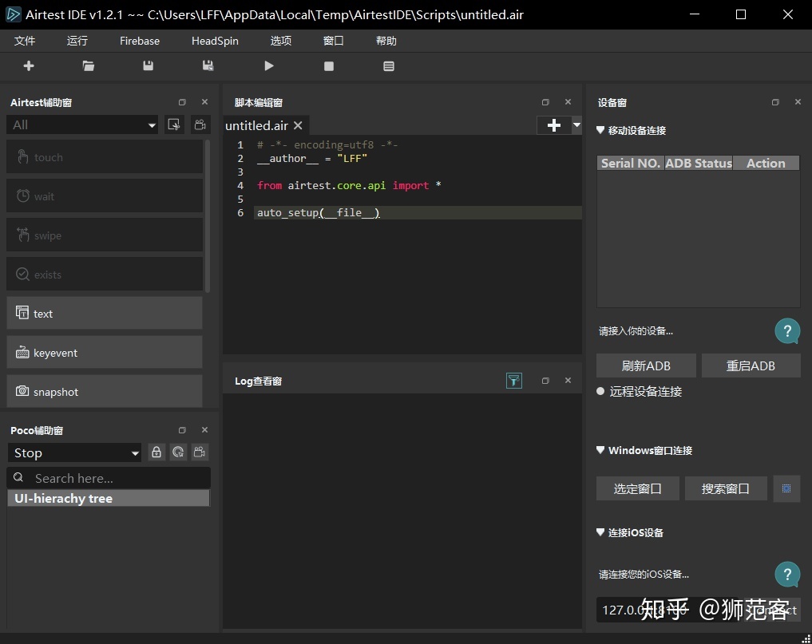
Task: Close the Log查看窗 panel
Action: coord(568,381)
